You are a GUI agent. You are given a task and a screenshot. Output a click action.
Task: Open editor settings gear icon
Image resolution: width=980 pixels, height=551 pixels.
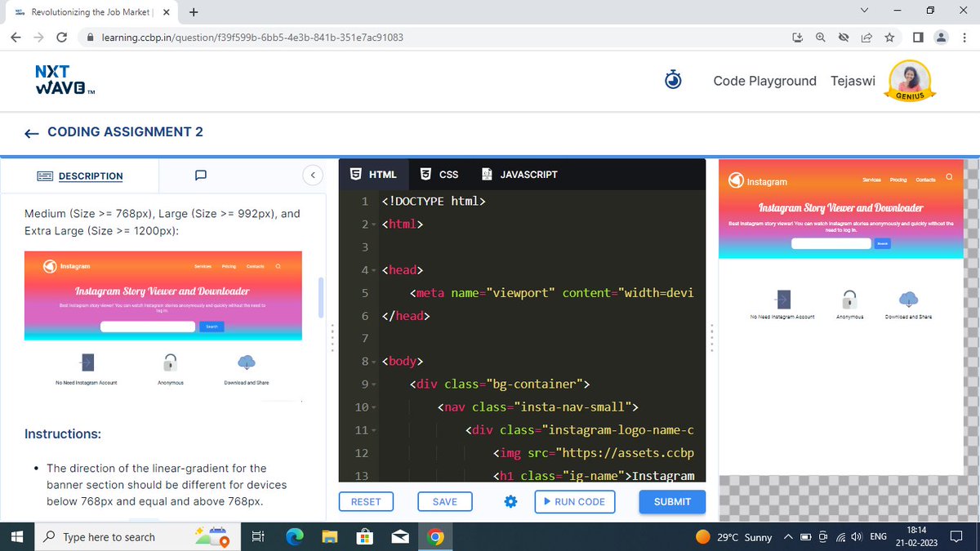coord(510,501)
